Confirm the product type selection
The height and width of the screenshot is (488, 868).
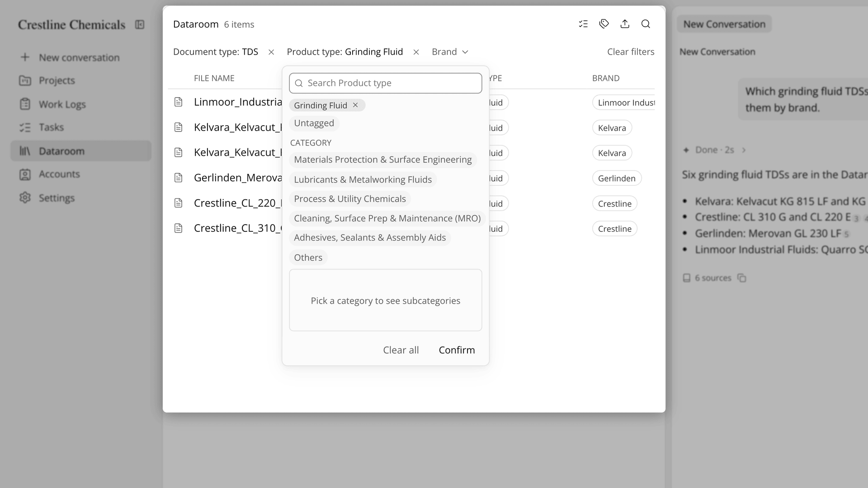click(457, 350)
